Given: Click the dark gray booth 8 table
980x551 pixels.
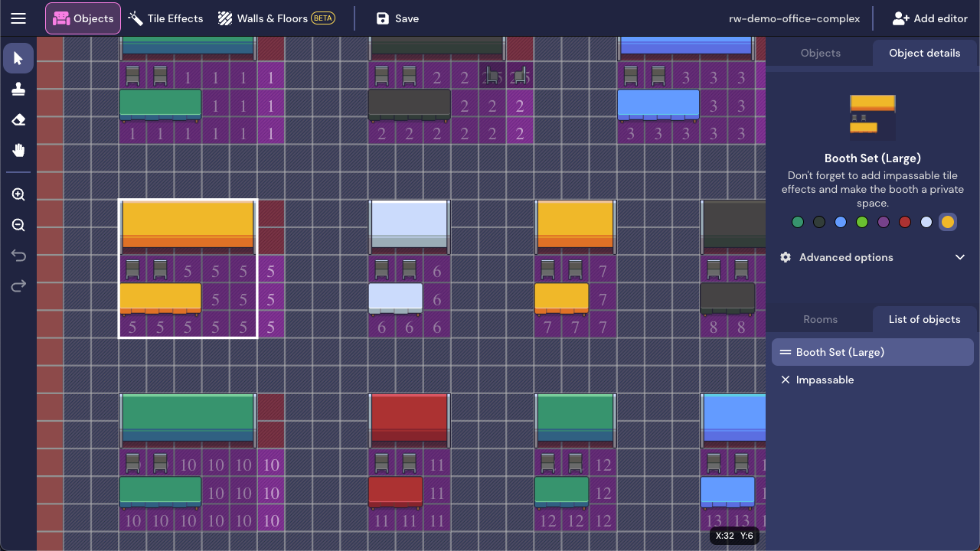Looking at the screenshot, I should [727, 298].
